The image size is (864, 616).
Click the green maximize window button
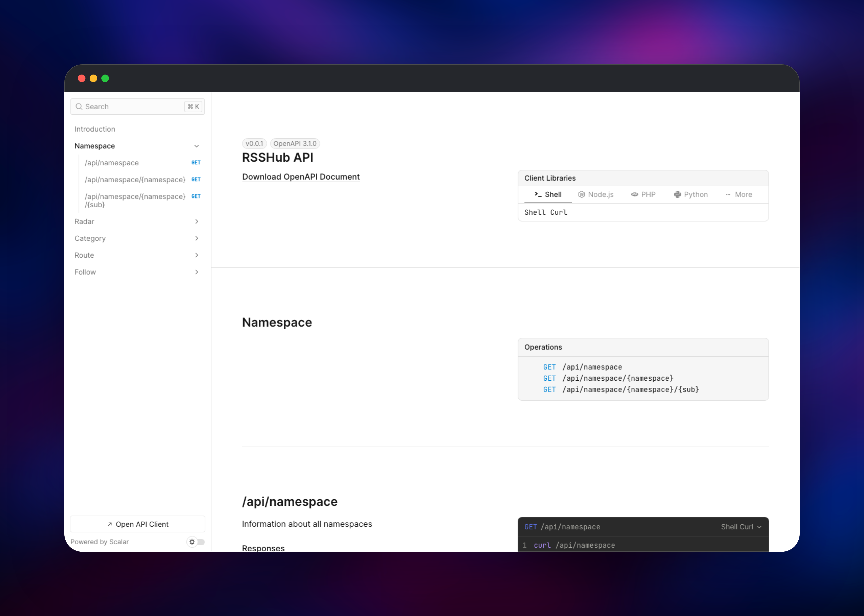(x=105, y=79)
